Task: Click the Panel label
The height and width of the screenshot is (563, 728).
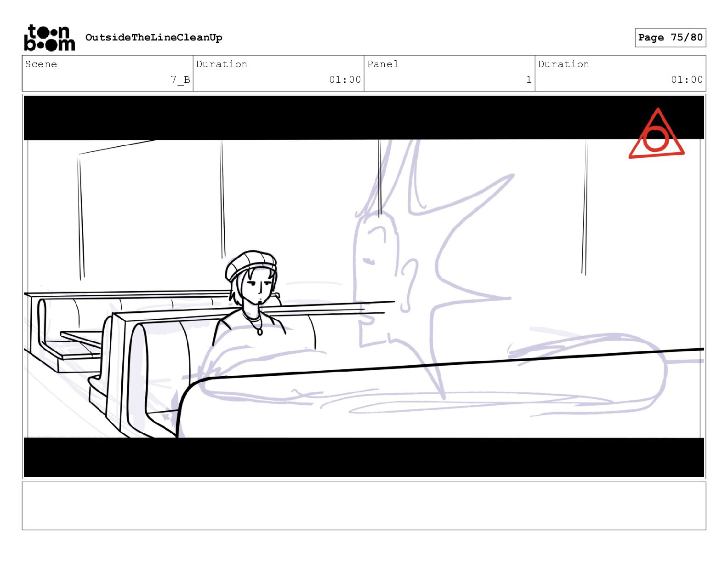Action: (x=383, y=64)
